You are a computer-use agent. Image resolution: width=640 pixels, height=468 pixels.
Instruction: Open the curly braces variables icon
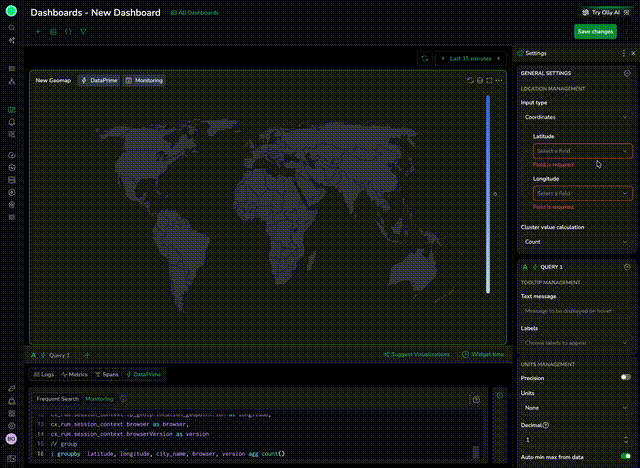[68, 32]
